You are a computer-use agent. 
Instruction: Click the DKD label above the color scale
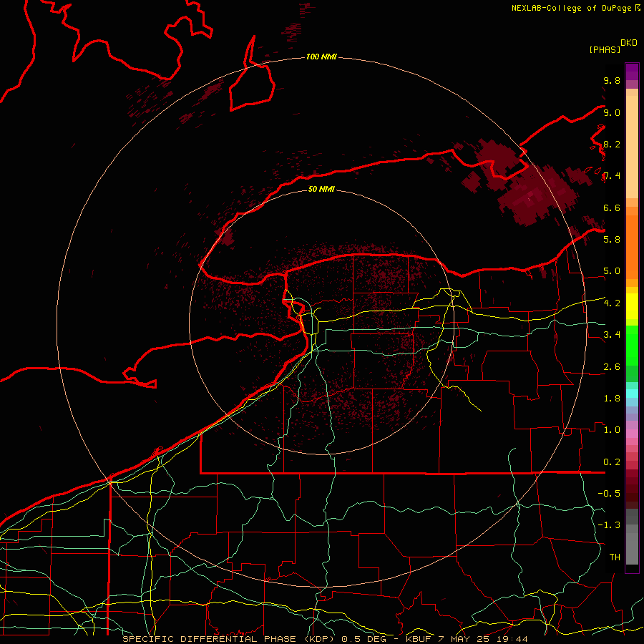pos(629,43)
